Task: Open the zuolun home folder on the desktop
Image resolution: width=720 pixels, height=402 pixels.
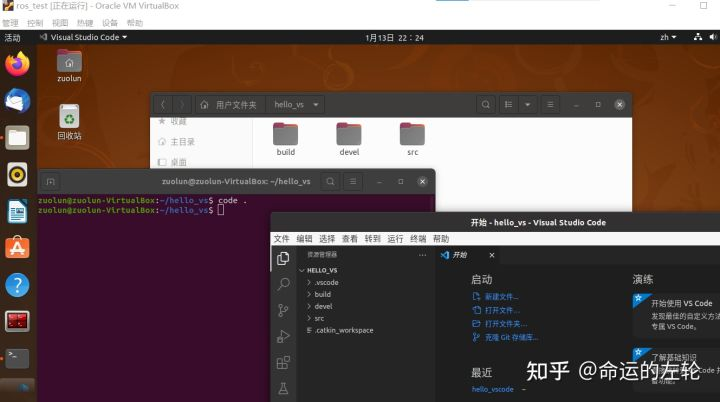Action: [x=69, y=66]
